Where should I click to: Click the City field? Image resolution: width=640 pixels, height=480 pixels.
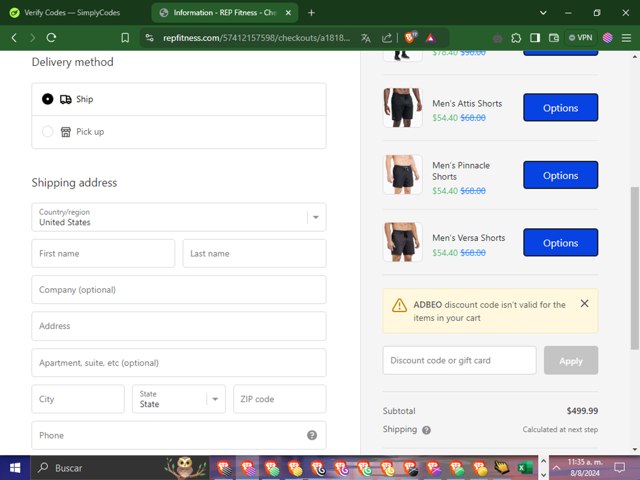[78, 399]
